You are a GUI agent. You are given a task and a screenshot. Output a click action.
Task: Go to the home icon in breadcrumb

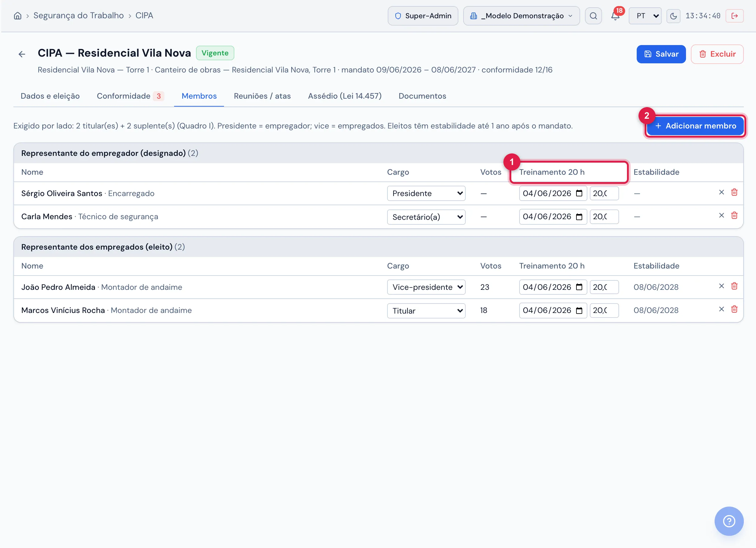(x=18, y=16)
